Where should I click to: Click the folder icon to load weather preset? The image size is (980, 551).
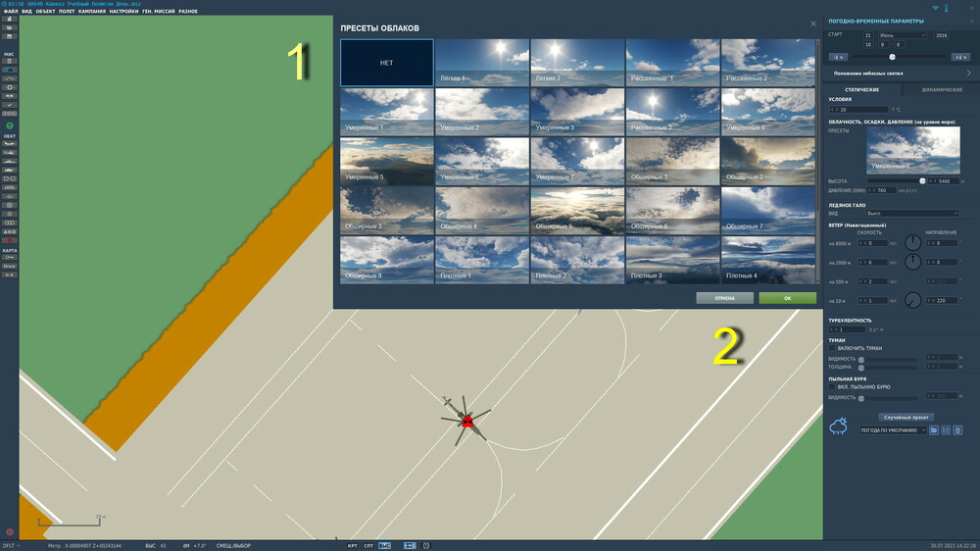(x=934, y=430)
